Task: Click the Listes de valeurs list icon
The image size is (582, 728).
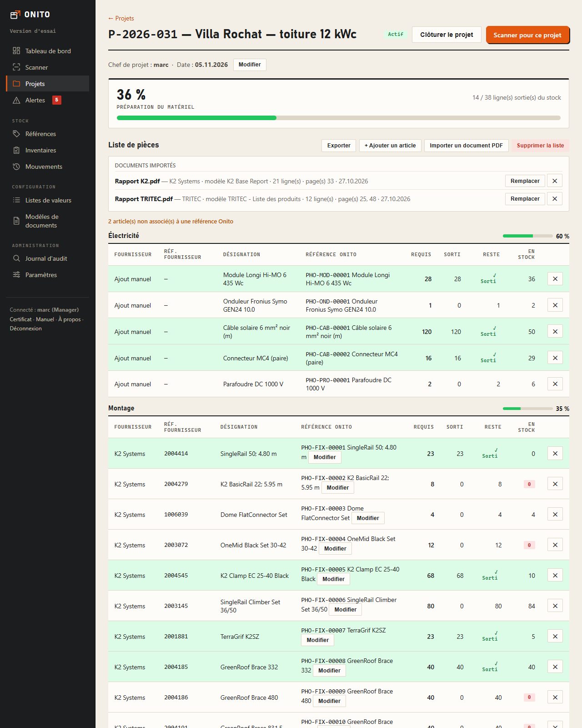Action: click(x=16, y=200)
